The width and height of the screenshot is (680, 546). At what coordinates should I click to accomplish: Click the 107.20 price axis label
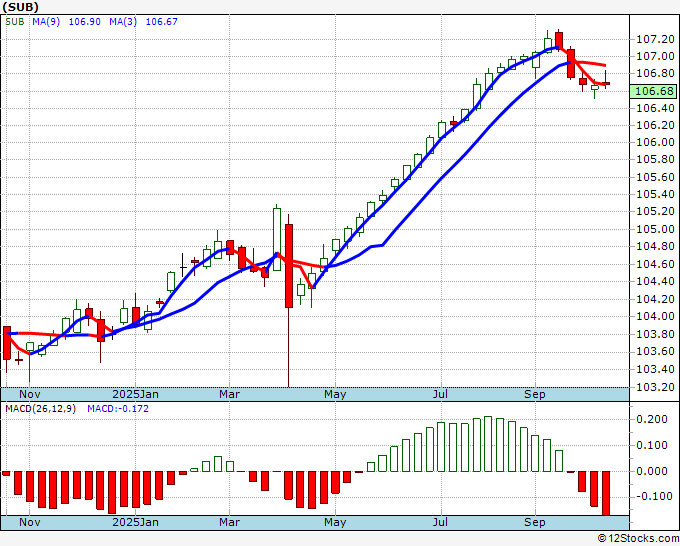(655, 39)
